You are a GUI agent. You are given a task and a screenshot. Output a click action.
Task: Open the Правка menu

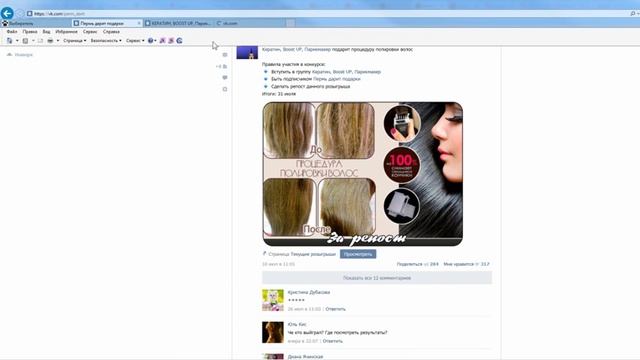[x=30, y=31]
